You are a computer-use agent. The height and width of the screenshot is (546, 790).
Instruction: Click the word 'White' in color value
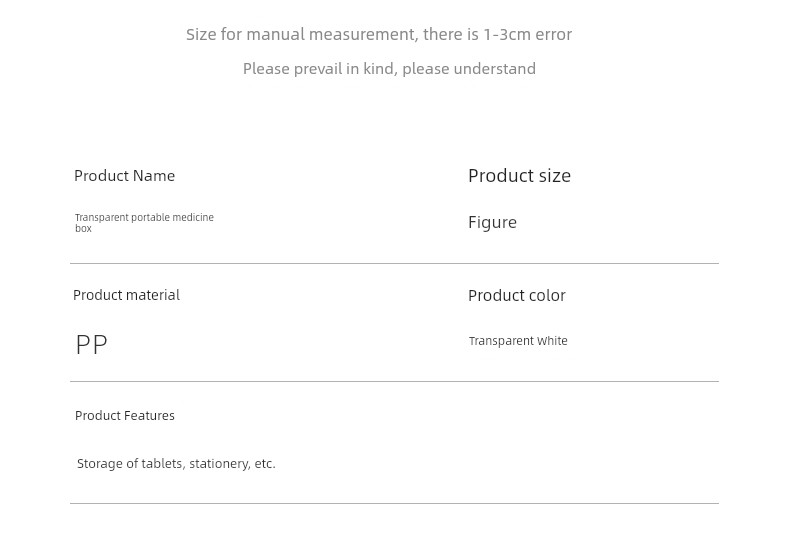click(552, 341)
